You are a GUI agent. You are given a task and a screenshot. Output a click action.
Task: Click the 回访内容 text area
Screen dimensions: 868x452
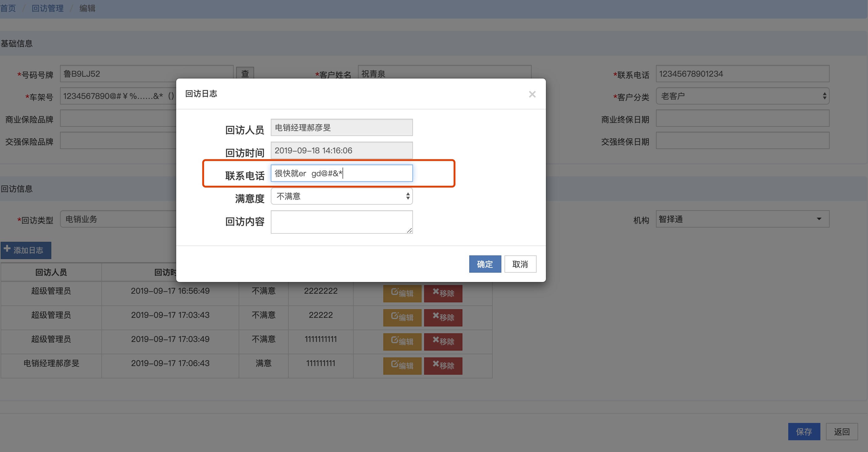(341, 222)
